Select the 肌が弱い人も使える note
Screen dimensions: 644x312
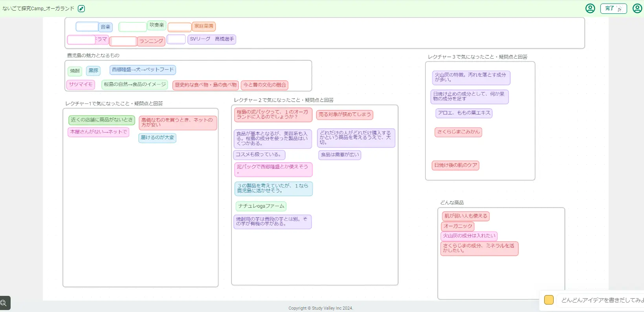[x=466, y=216]
